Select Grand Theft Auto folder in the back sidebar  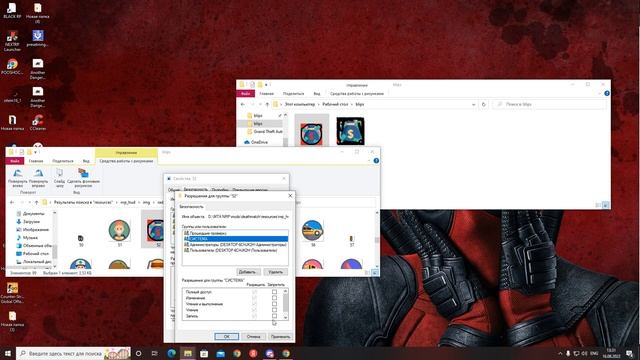[x=265, y=131]
